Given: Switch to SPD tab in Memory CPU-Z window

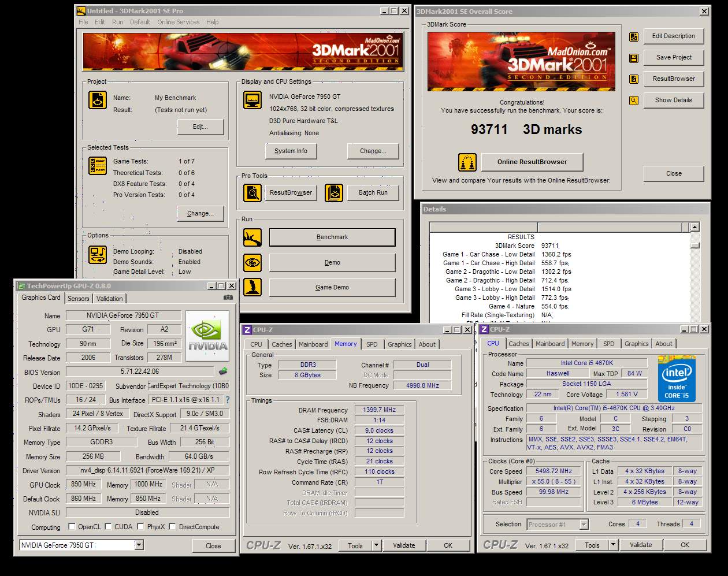Looking at the screenshot, I should coord(372,344).
